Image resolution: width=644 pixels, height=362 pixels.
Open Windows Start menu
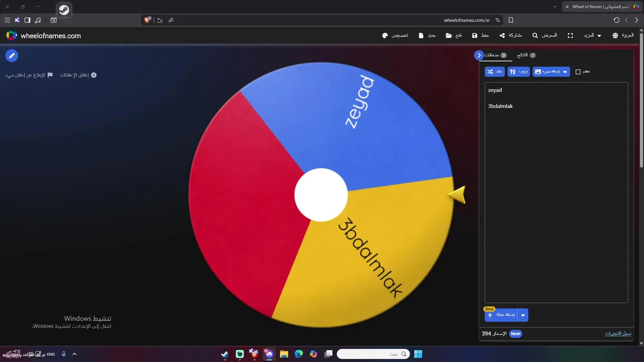(x=418, y=354)
